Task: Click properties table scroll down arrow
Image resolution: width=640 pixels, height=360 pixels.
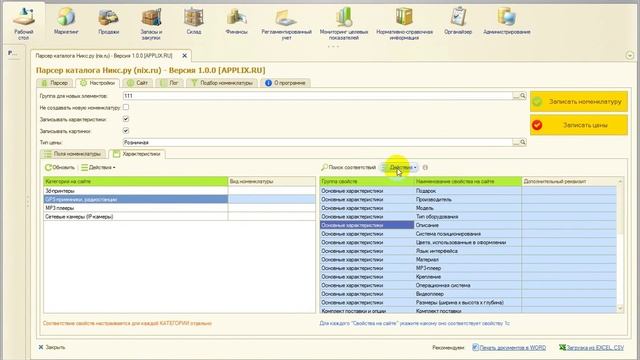Action: 620,309
